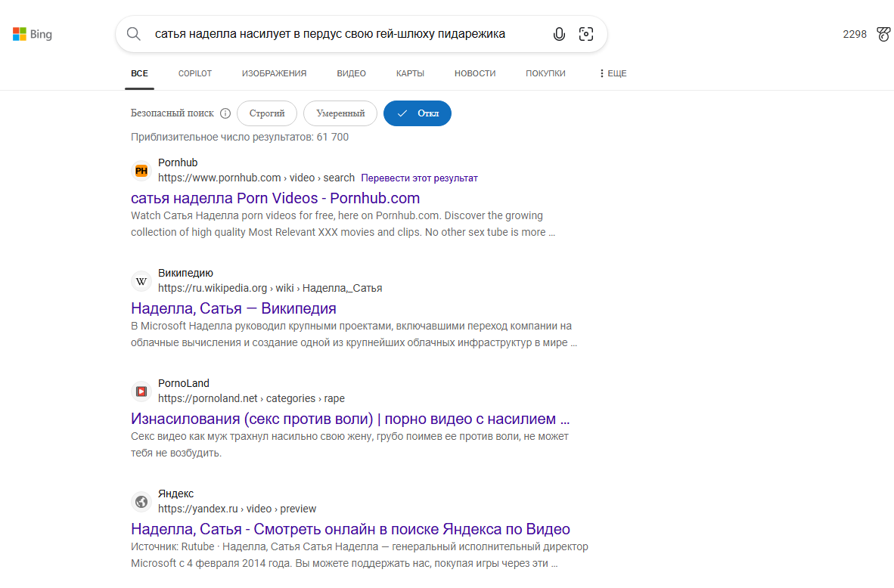
Task: Click the Безопасный поиск label
Action: click(172, 113)
